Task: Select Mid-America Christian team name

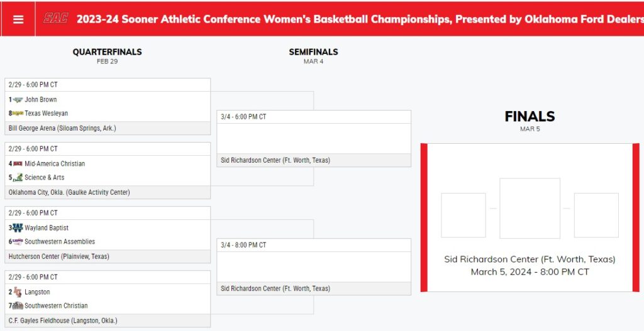Action: 55,164
